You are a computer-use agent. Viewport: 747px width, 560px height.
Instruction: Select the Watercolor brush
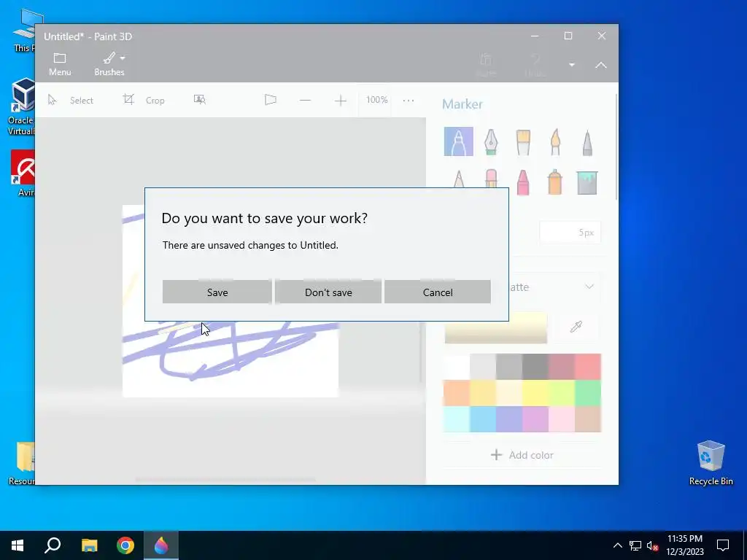(555, 141)
